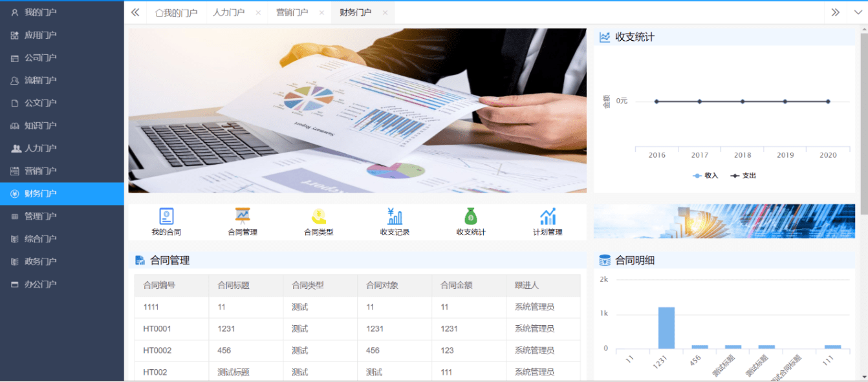Click the 合同类型 shortcut icon
Viewport: 868px width, 382px height.
coord(318,217)
